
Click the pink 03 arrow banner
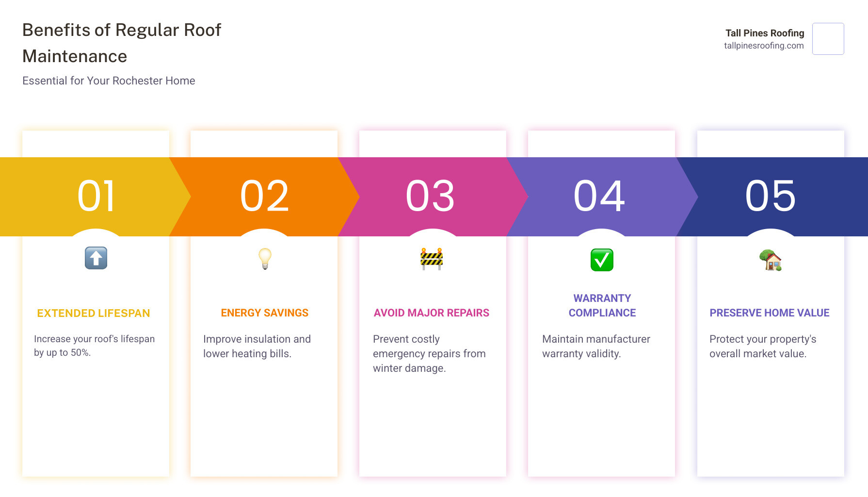click(x=431, y=197)
